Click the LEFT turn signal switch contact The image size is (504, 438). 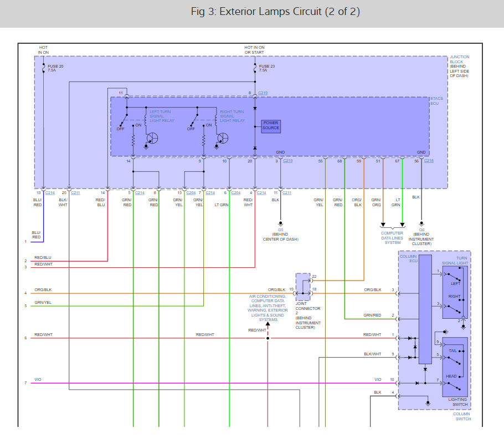[x=455, y=277]
